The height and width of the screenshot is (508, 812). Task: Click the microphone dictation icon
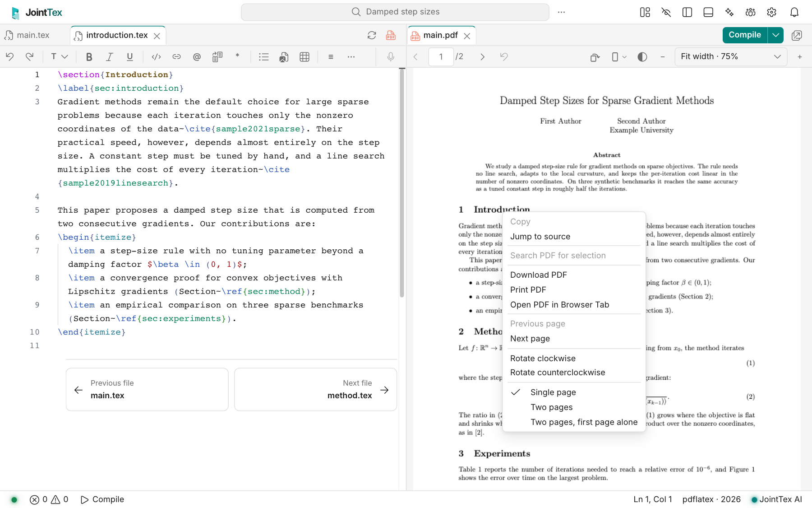click(x=391, y=57)
